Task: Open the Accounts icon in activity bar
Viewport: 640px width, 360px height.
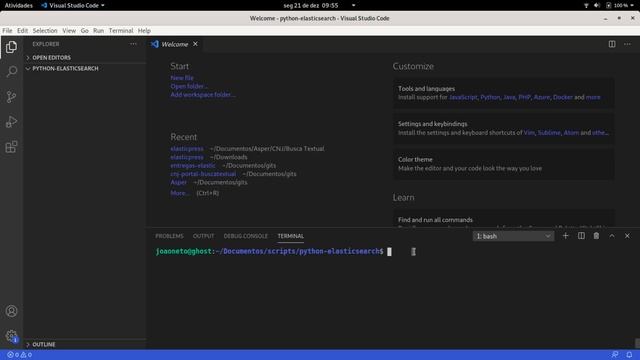Action: (11, 311)
